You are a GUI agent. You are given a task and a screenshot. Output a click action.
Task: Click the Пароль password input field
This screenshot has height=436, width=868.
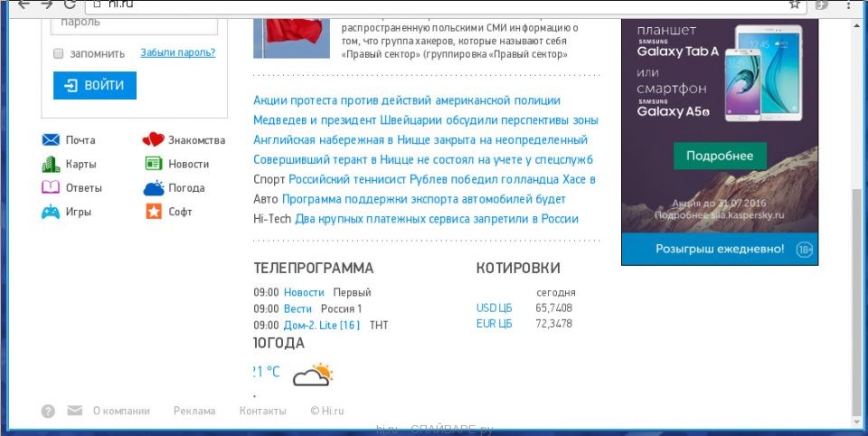(x=134, y=23)
